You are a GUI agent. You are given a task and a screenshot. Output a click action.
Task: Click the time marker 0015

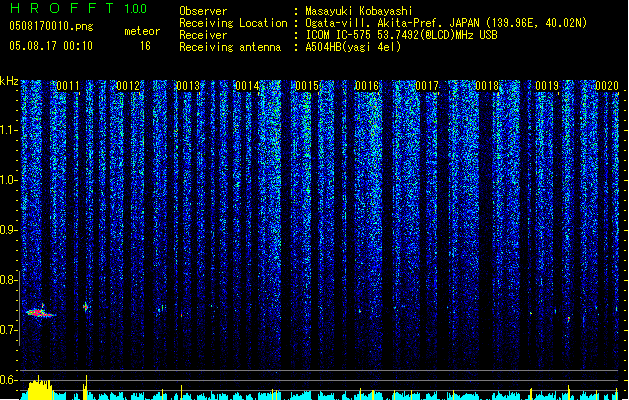[307, 86]
